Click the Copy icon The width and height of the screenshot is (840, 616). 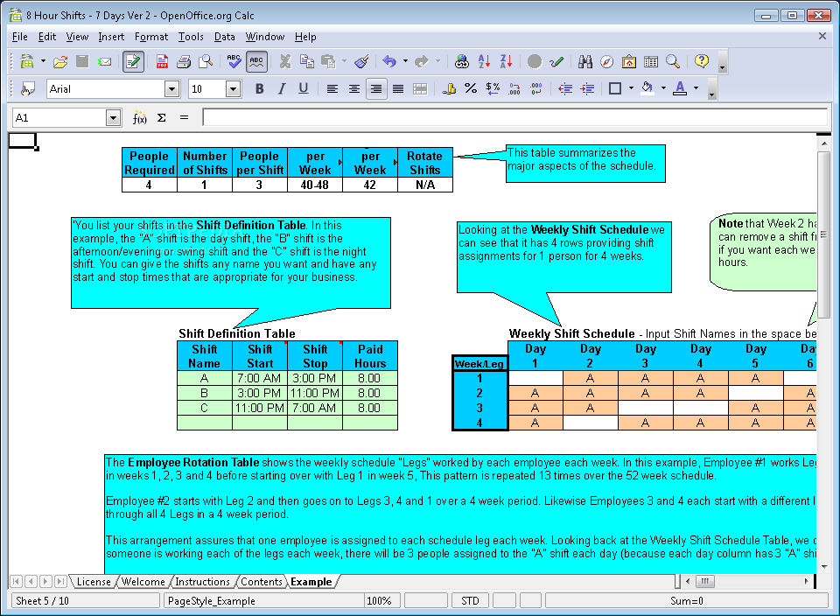(307, 61)
